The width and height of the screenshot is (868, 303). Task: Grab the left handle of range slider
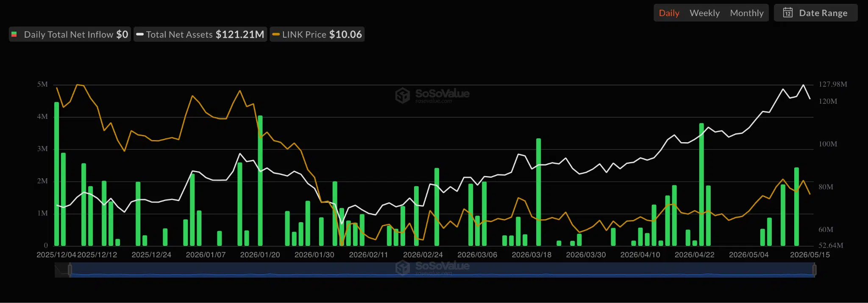[x=70, y=270]
